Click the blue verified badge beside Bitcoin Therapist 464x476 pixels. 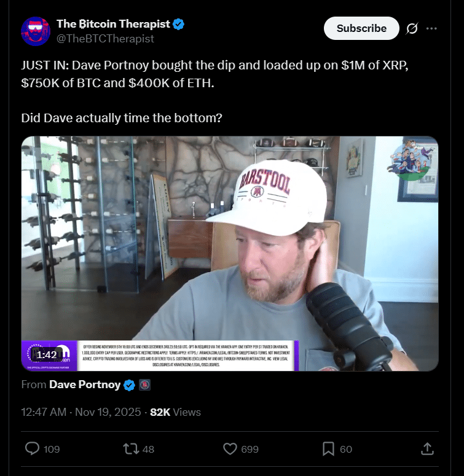click(x=179, y=24)
